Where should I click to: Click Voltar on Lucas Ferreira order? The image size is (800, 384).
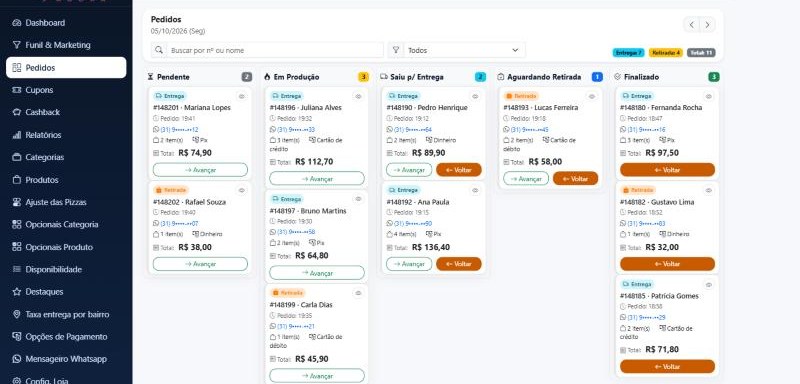click(576, 178)
